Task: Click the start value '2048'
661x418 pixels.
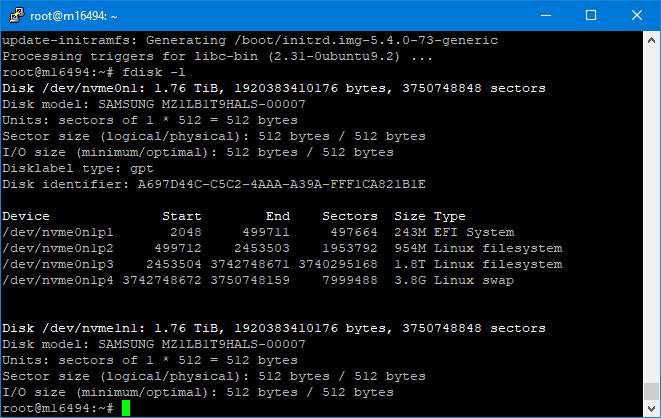Action: pos(186,232)
